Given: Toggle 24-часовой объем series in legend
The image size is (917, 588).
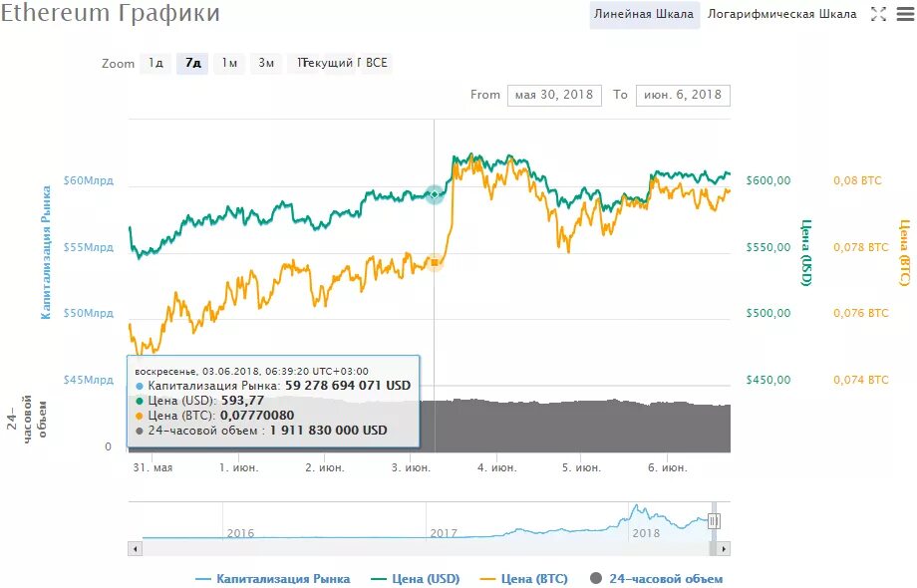Looking at the screenshot, I should tap(656, 579).
